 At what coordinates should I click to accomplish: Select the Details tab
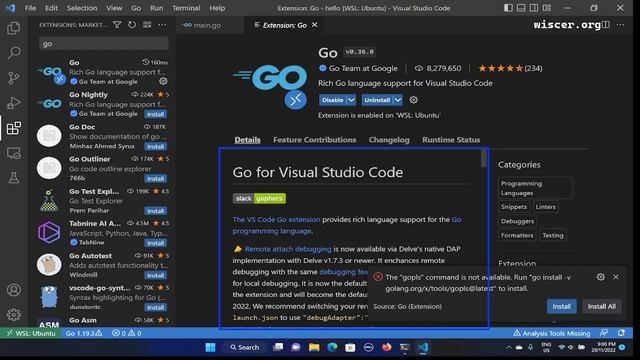247,140
